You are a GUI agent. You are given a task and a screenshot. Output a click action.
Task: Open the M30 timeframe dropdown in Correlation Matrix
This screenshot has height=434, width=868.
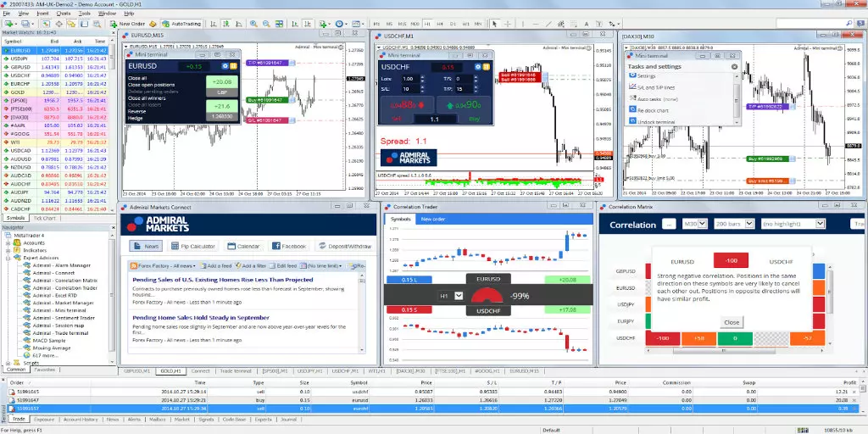point(695,224)
